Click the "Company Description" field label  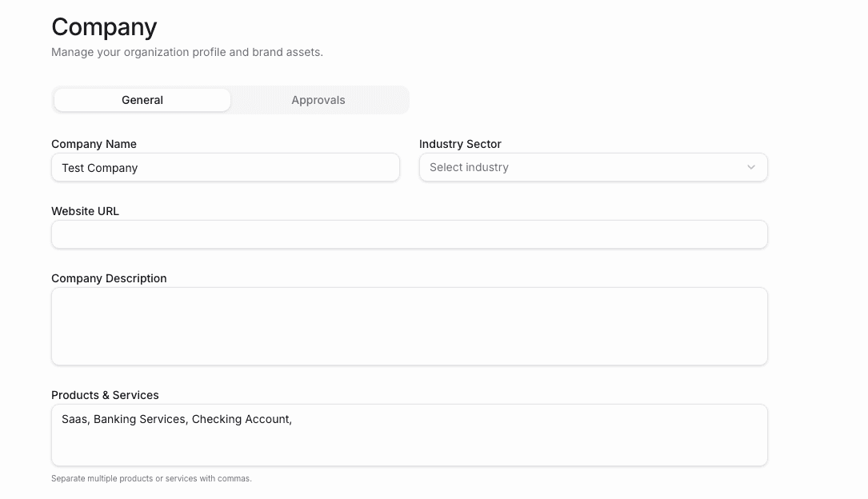coord(109,278)
